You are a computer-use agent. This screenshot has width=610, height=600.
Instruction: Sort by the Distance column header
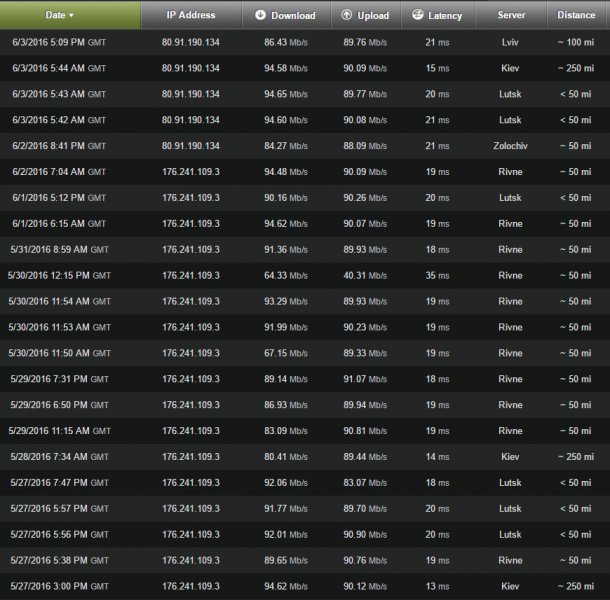click(576, 15)
